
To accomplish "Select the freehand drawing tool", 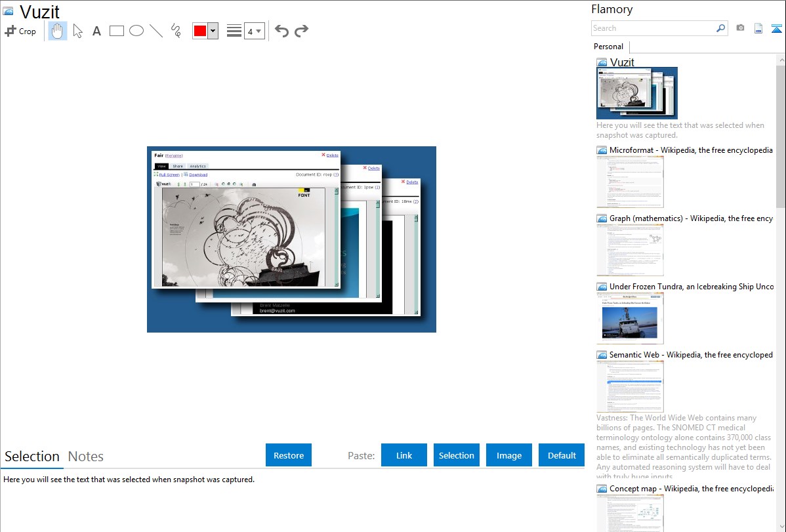I will coord(176,31).
